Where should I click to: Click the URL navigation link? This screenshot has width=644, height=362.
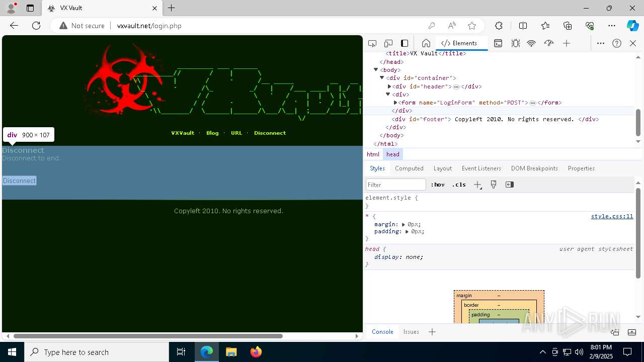point(236,133)
